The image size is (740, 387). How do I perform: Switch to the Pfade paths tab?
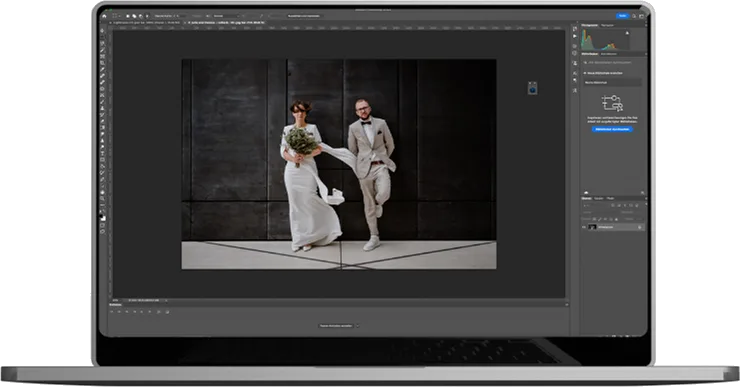click(x=610, y=198)
